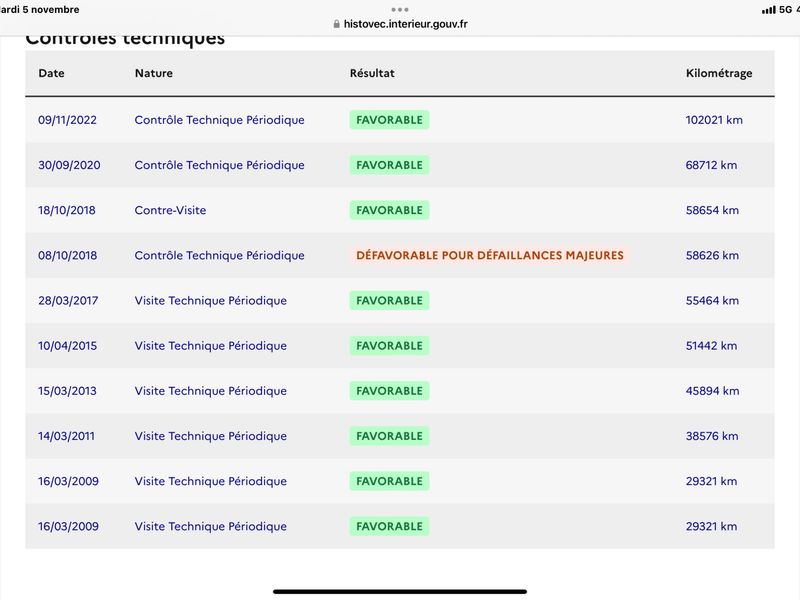Viewport: 800px width, 600px height.
Task: Select the 09/11/2022 inspection date
Action: click(67, 120)
